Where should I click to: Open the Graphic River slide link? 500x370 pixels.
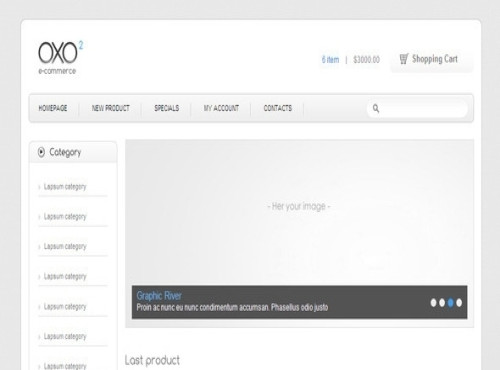[159, 296]
